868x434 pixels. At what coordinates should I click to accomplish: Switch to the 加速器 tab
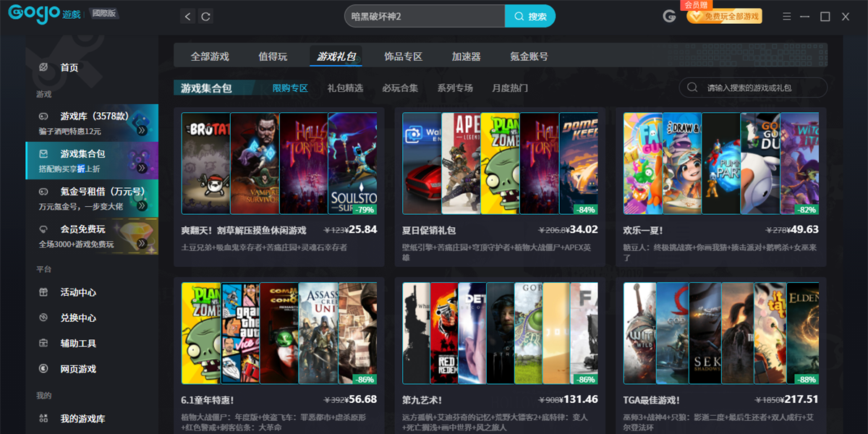point(466,56)
